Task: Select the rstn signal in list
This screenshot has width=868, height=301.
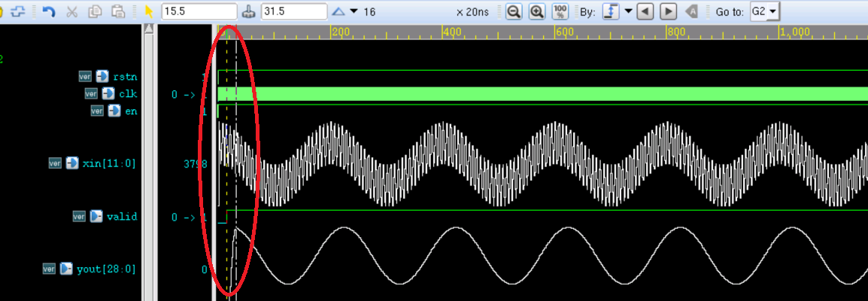Action: tap(125, 77)
